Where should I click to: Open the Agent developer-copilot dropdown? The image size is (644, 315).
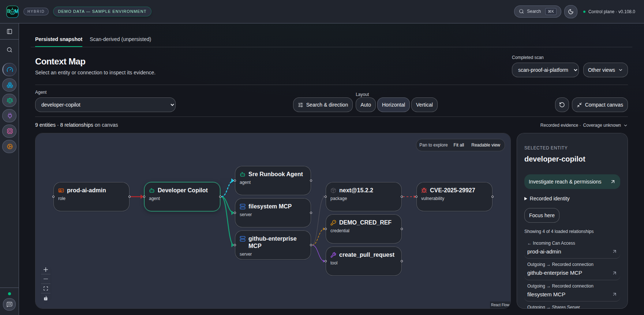[x=105, y=105]
